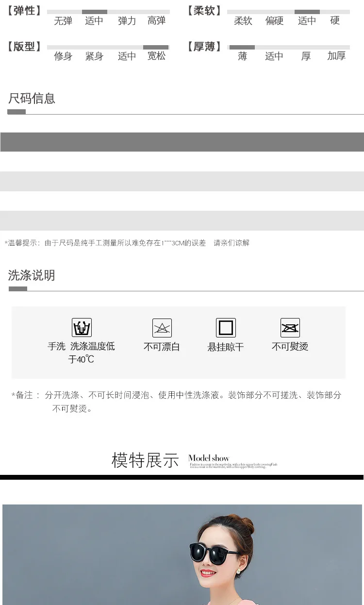This screenshot has height=605, width=364.
Task: Click the do-not-iron crossed icon
Action: [290, 328]
